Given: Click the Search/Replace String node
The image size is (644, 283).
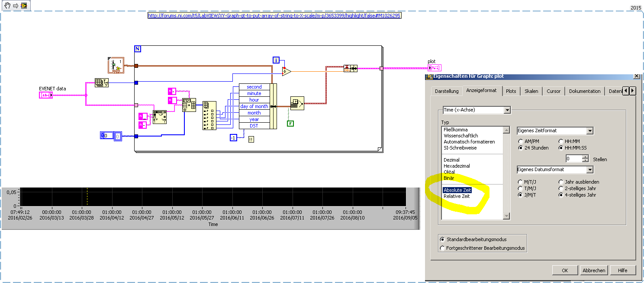Looking at the screenshot, I should point(160,117).
